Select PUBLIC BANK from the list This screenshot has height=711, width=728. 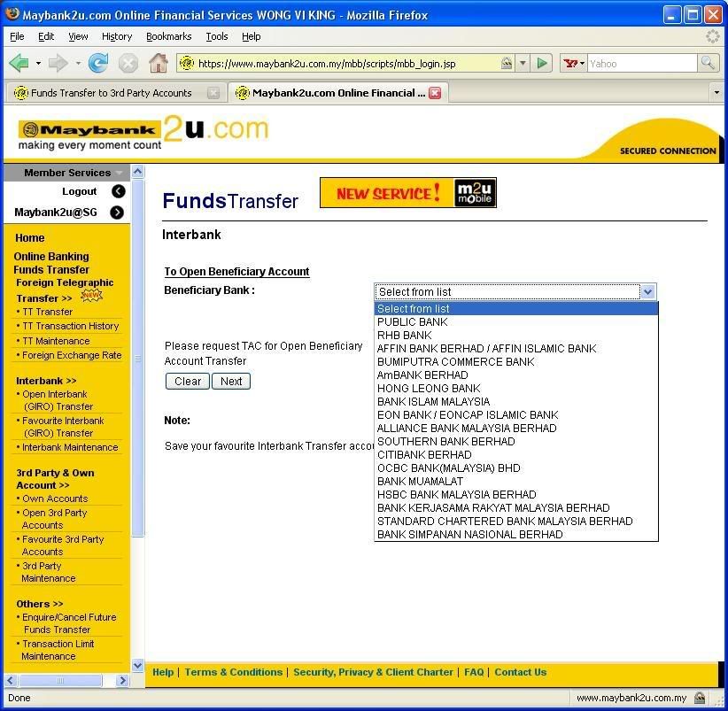(x=515, y=322)
